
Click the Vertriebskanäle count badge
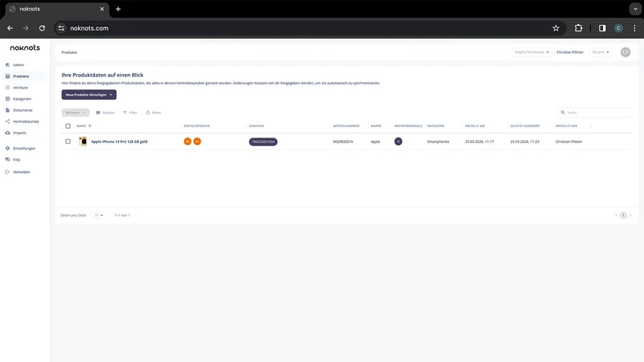click(x=398, y=142)
